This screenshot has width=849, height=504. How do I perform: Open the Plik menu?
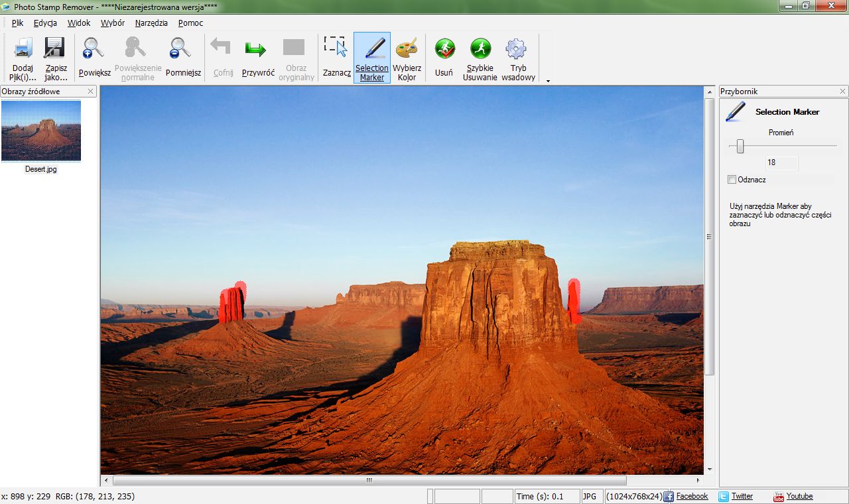(x=17, y=23)
